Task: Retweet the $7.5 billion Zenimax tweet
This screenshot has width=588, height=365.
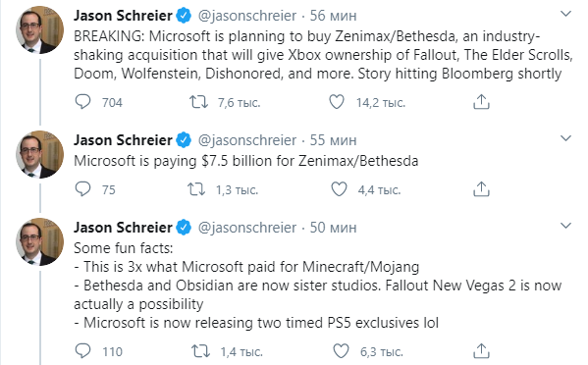Action: [x=196, y=188]
